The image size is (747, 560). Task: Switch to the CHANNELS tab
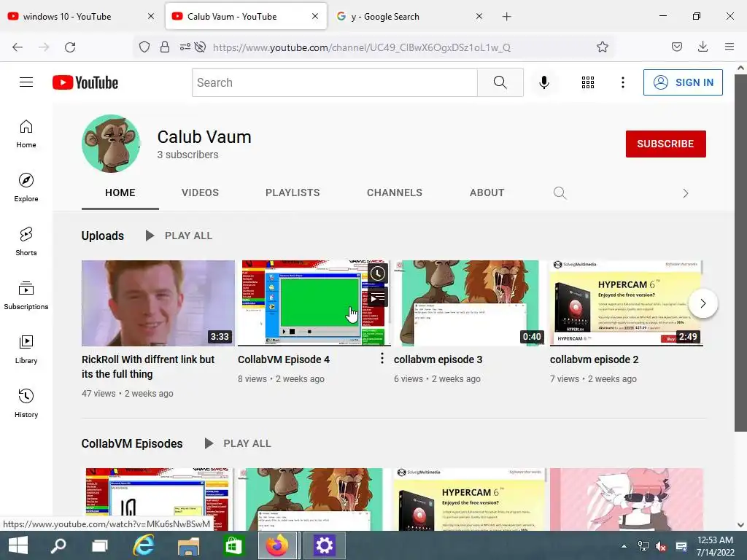395,192
